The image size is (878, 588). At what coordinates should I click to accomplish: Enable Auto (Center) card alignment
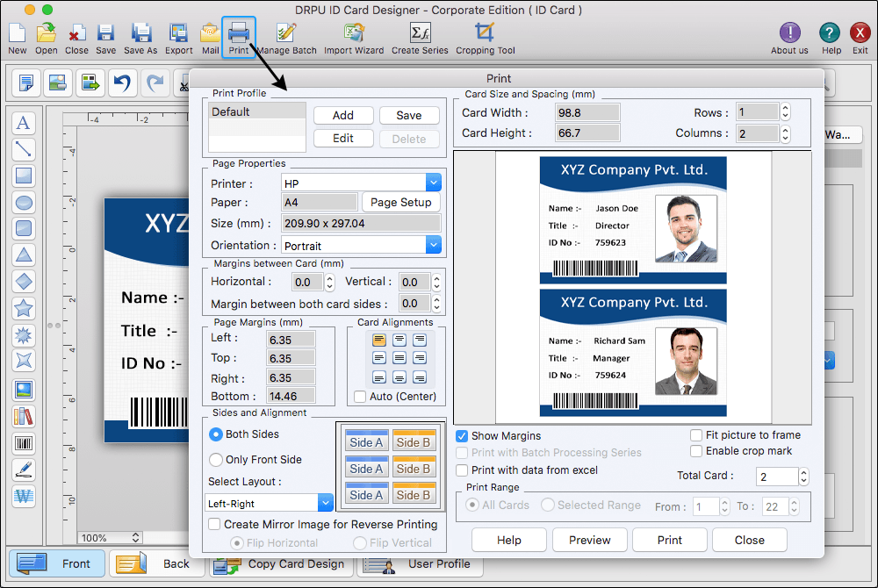click(x=360, y=397)
